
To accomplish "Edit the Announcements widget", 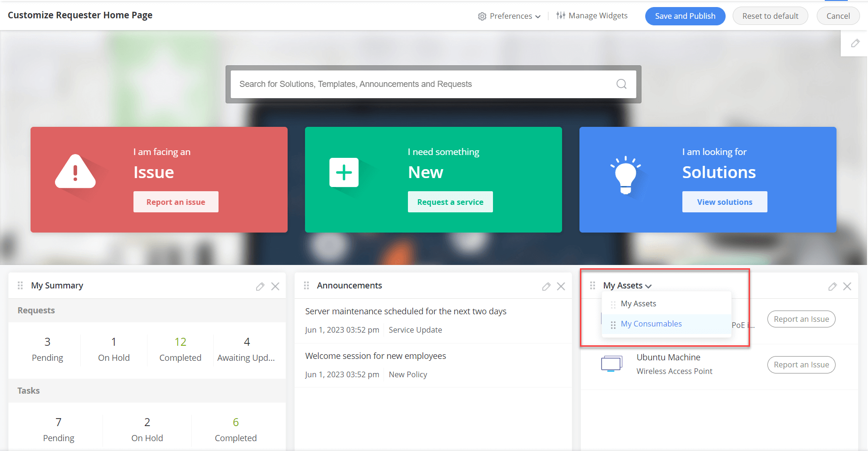I will (x=546, y=287).
